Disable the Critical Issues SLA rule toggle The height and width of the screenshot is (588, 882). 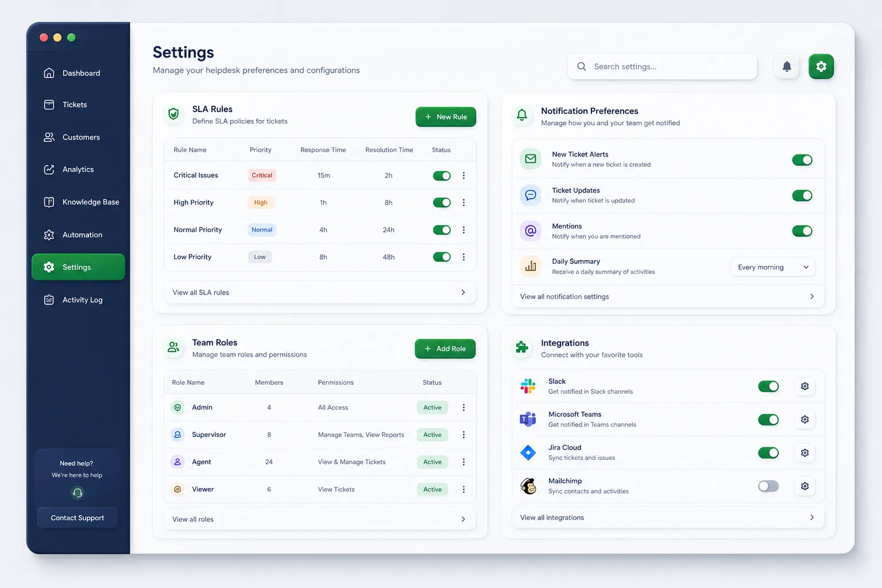(442, 176)
